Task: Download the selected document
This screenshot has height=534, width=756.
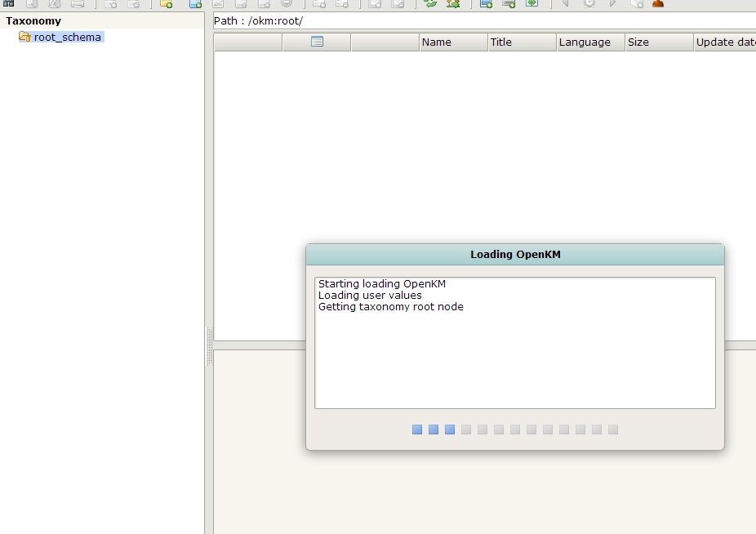Action: coord(31,4)
